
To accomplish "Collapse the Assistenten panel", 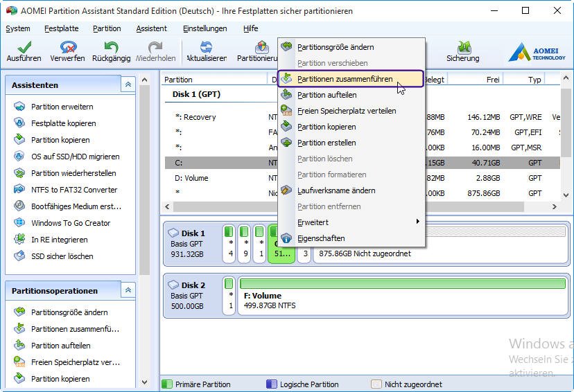I will pos(128,84).
